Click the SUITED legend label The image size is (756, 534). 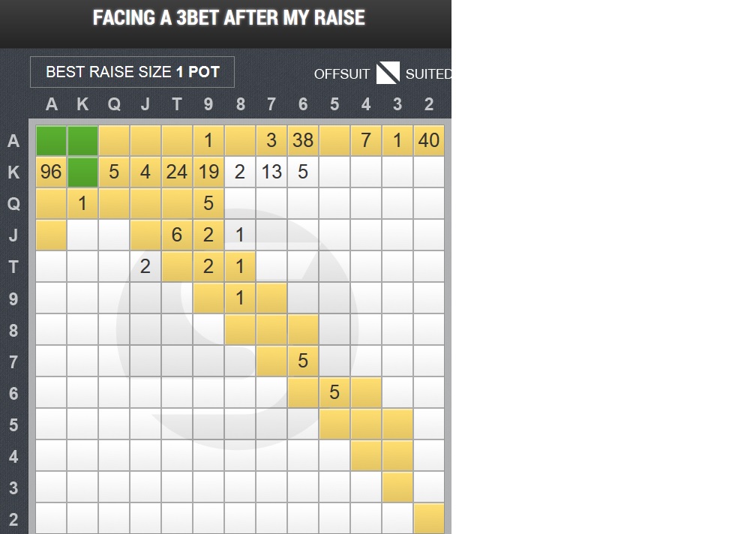click(x=428, y=74)
